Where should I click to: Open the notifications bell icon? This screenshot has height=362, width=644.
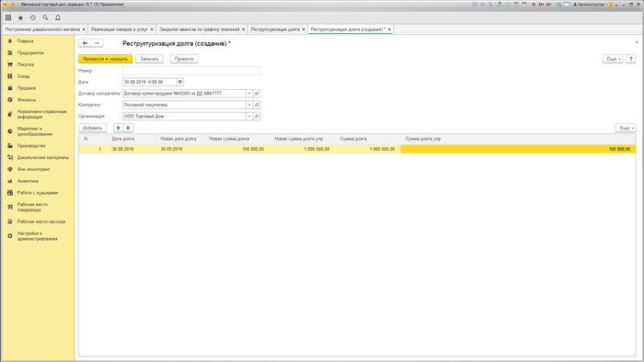click(58, 17)
